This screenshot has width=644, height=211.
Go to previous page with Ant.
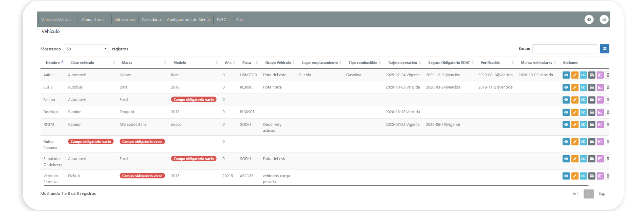point(576,194)
